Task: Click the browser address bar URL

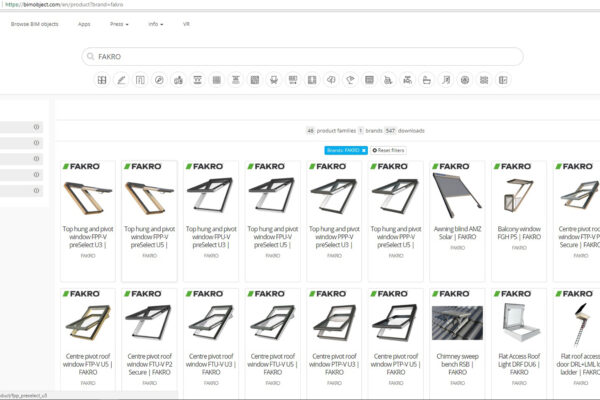Action: [64, 5]
